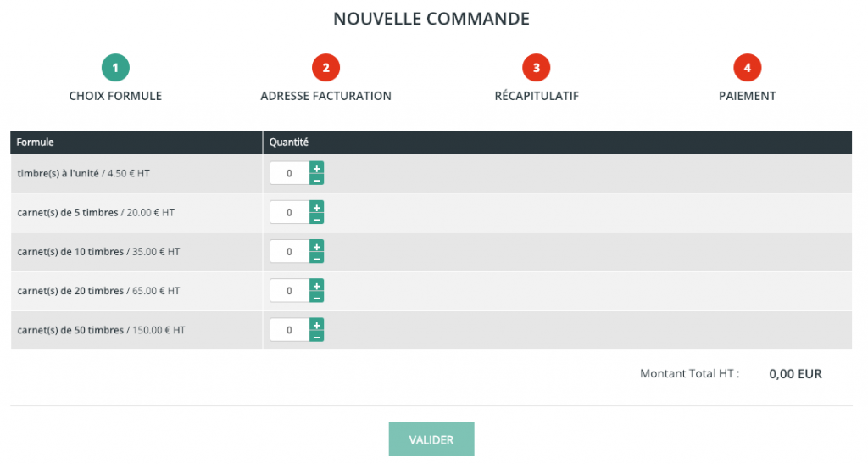Screen dimensions: 868x464
Task: Increase quantity of carnet(s) de 10 timbres
Action: point(316,246)
